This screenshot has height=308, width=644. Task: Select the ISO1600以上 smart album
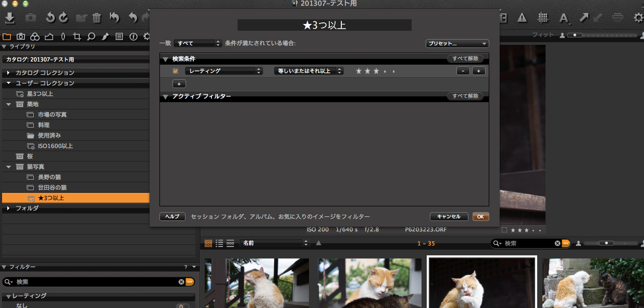(55, 146)
